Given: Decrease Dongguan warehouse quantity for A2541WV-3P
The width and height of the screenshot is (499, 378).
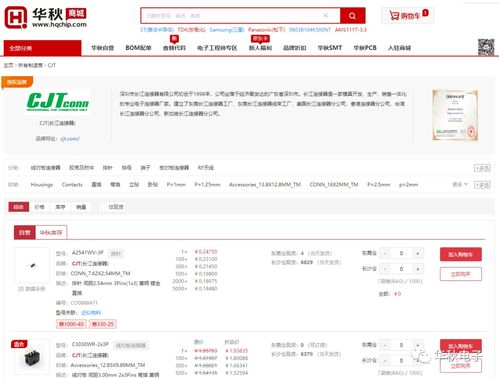Looking at the screenshot, I should point(385,253).
